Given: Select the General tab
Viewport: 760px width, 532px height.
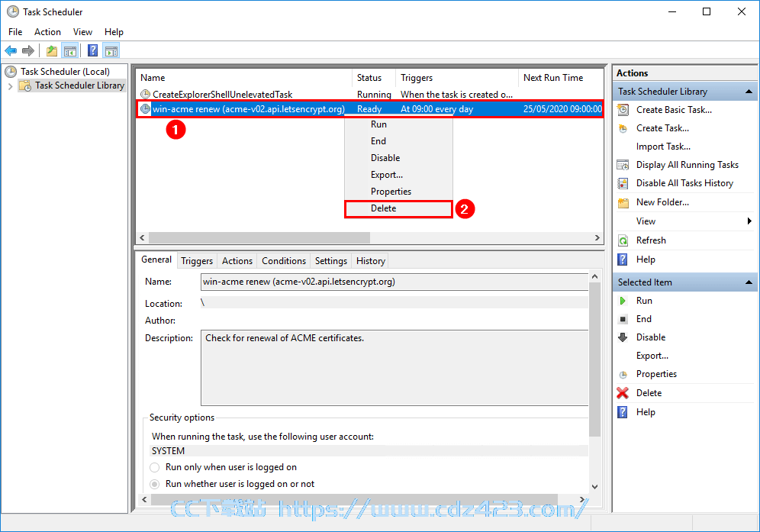Looking at the screenshot, I should (x=156, y=260).
